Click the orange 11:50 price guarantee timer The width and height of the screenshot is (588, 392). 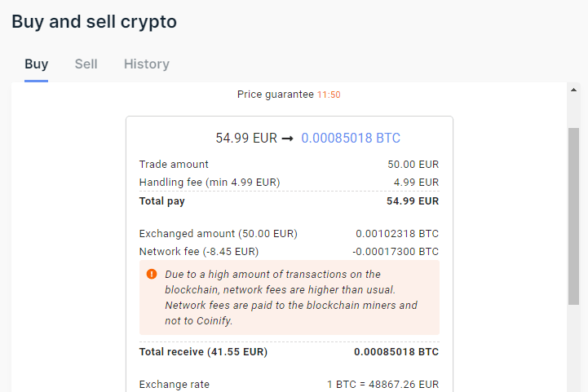329,95
